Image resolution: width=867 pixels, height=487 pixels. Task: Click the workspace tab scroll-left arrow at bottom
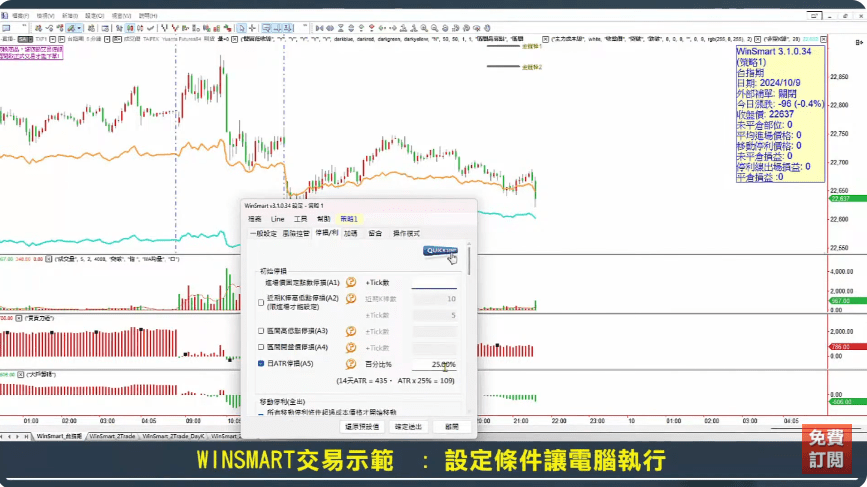click(10, 437)
